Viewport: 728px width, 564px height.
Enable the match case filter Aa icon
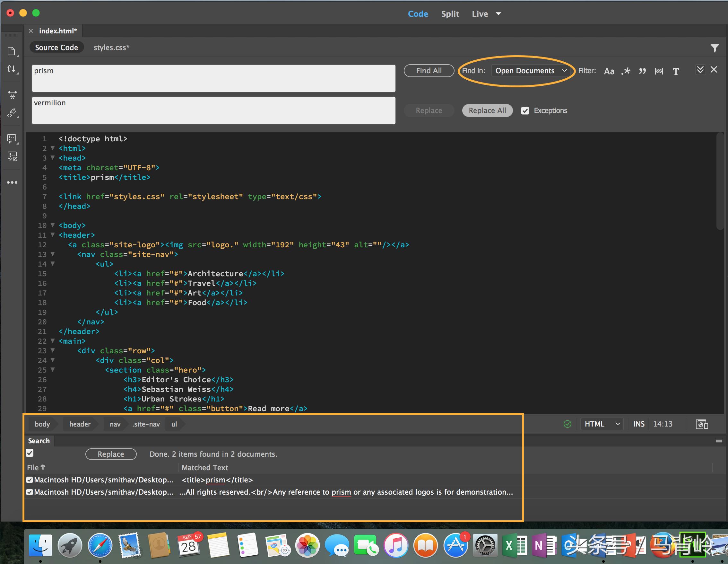click(609, 71)
